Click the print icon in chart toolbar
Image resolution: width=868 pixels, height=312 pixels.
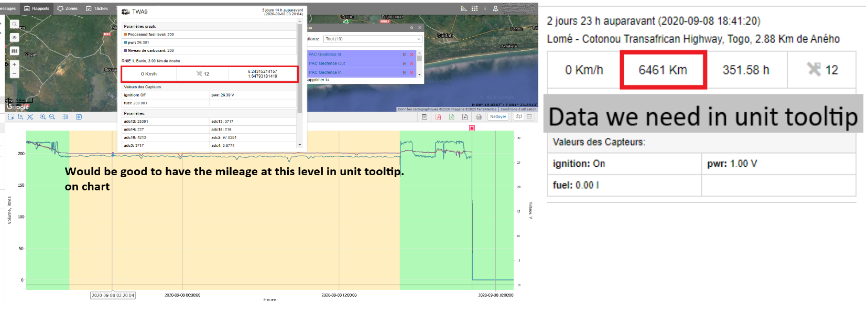pyautogui.click(x=478, y=117)
